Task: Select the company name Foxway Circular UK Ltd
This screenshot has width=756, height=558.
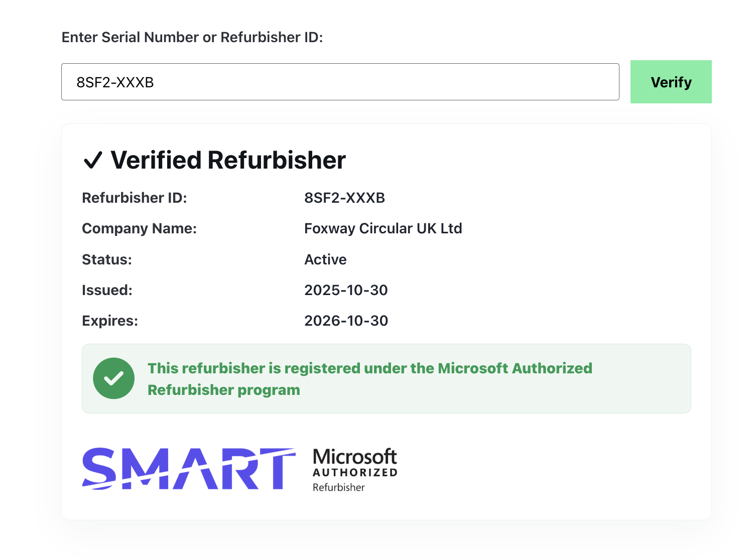Action: (384, 228)
